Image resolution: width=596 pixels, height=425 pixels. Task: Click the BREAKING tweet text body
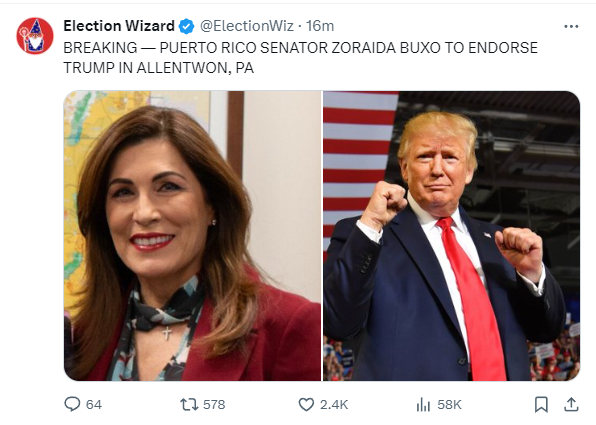pyautogui.click(x=300, y=58)
